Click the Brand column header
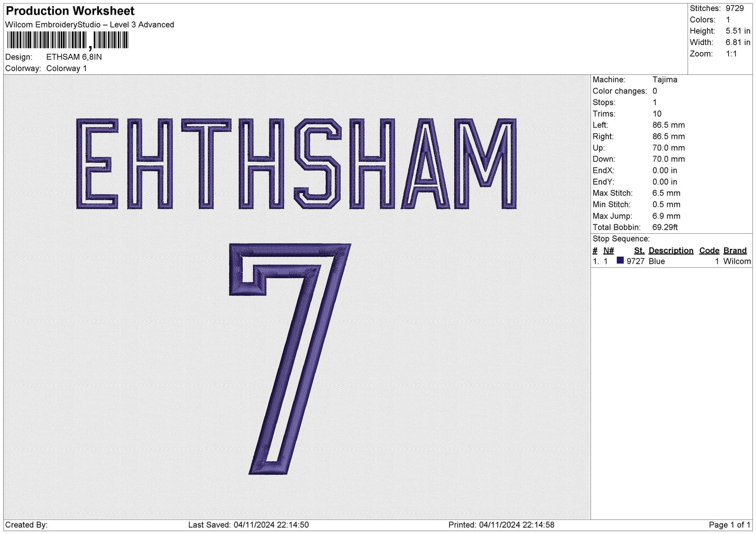 point(735,251)
